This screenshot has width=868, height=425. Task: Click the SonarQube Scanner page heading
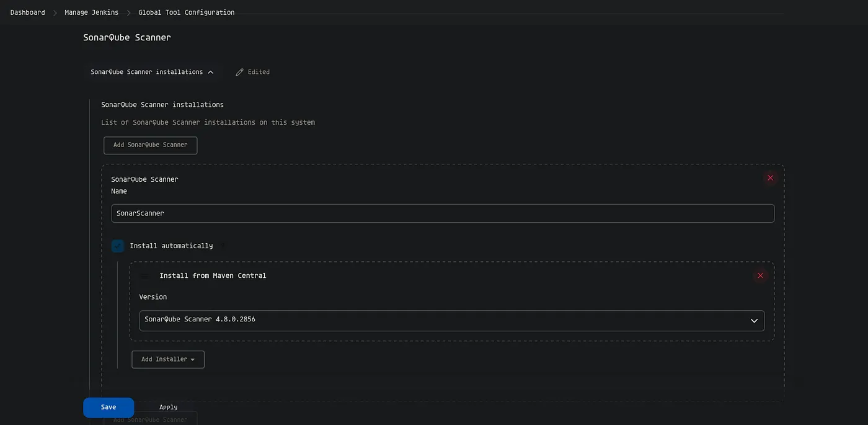click(127, 37)
